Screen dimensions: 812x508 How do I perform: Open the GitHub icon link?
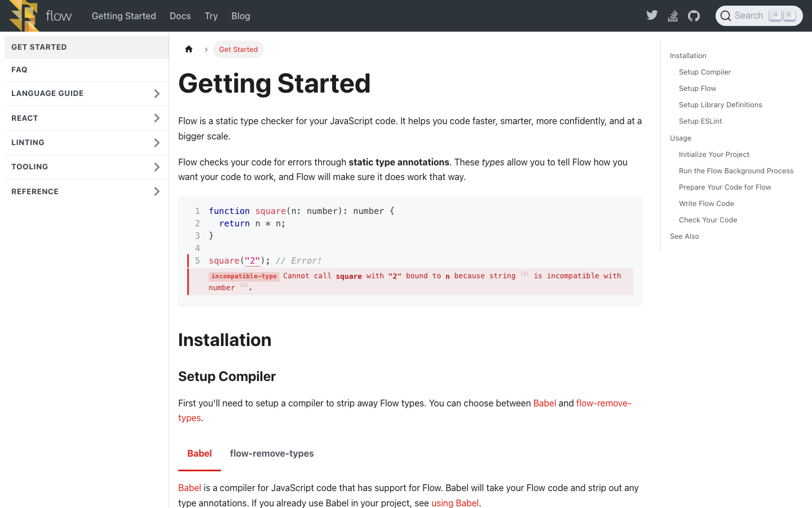(x=694, y=16)
